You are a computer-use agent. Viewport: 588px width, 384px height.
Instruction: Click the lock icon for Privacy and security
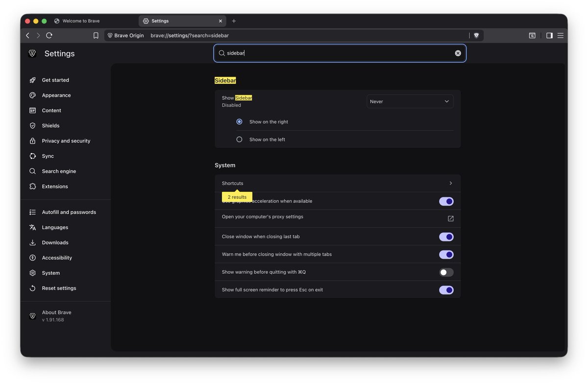coord(32,141)
